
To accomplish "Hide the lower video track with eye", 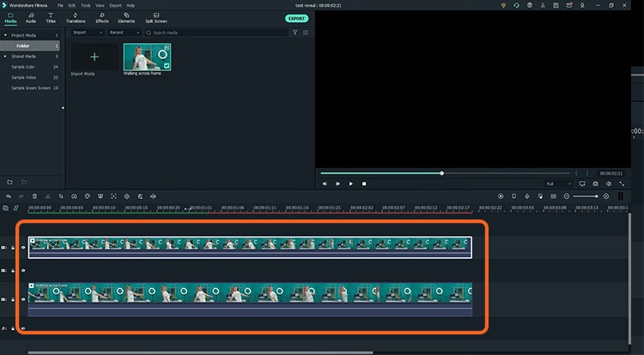I will click(x=23, y=299).
